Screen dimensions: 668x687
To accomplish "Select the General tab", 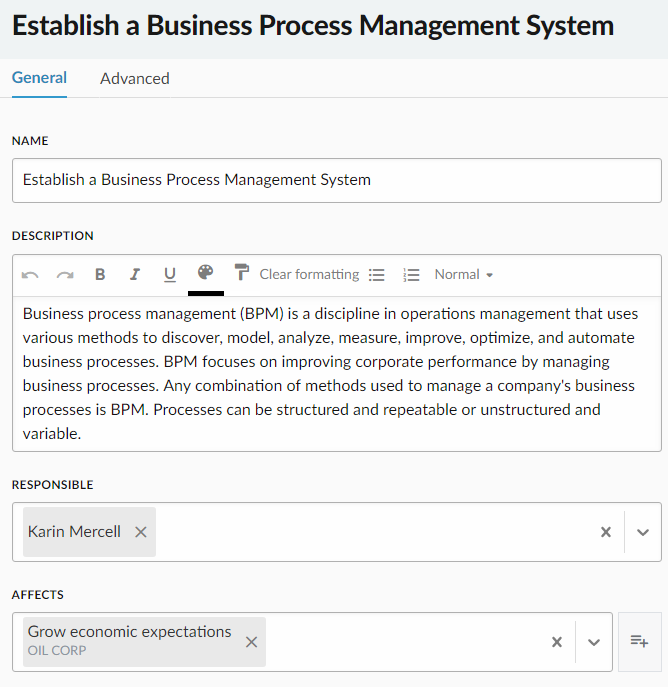I will coord(39,78).
